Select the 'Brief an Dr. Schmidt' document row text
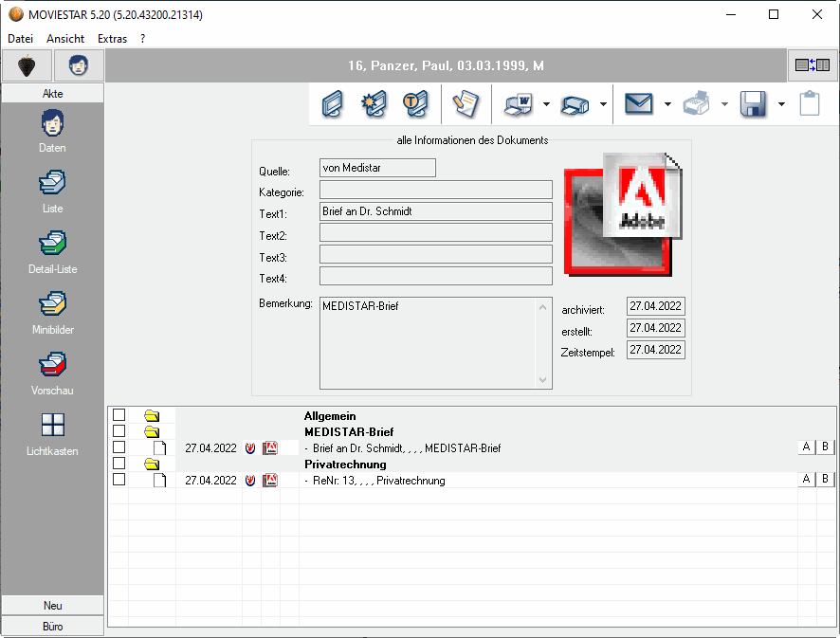The image size is (840, 638). click(407, 448)
